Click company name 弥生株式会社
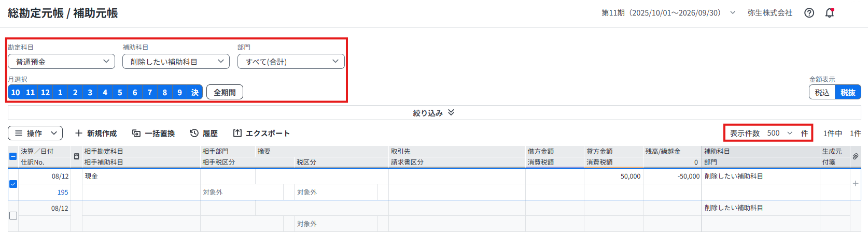The image size is (868, 235). click(770, 13)
